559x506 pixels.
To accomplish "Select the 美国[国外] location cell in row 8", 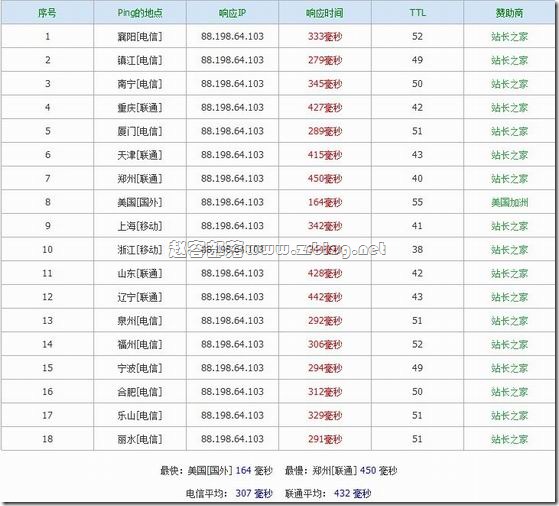I will [x=140, y=202].
